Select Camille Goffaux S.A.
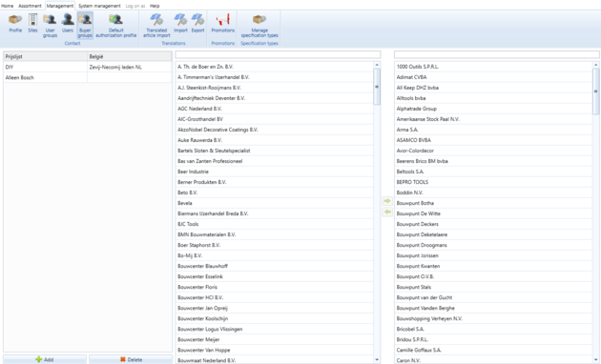Viewport: 601px width, 364px height. point(493,350)
